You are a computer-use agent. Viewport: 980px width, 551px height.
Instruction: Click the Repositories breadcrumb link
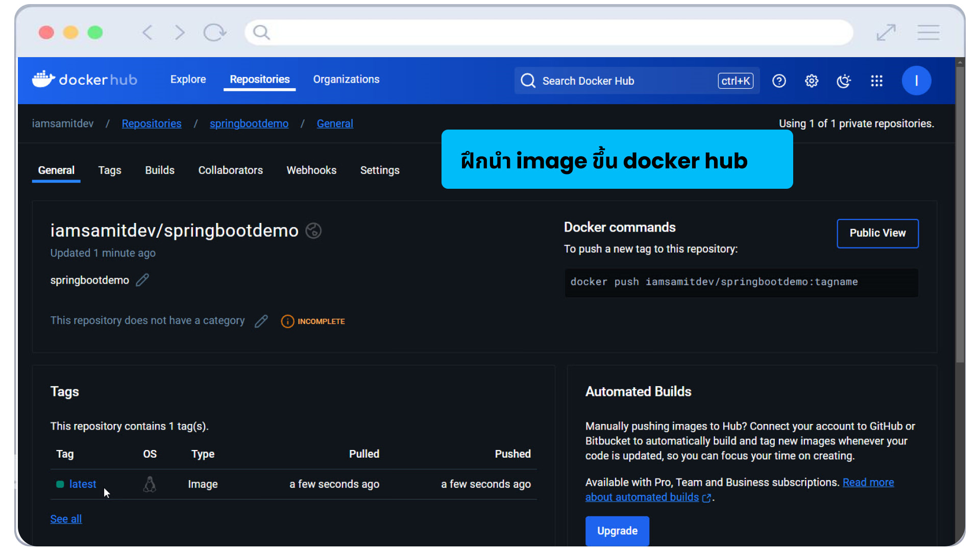[152, 123]
